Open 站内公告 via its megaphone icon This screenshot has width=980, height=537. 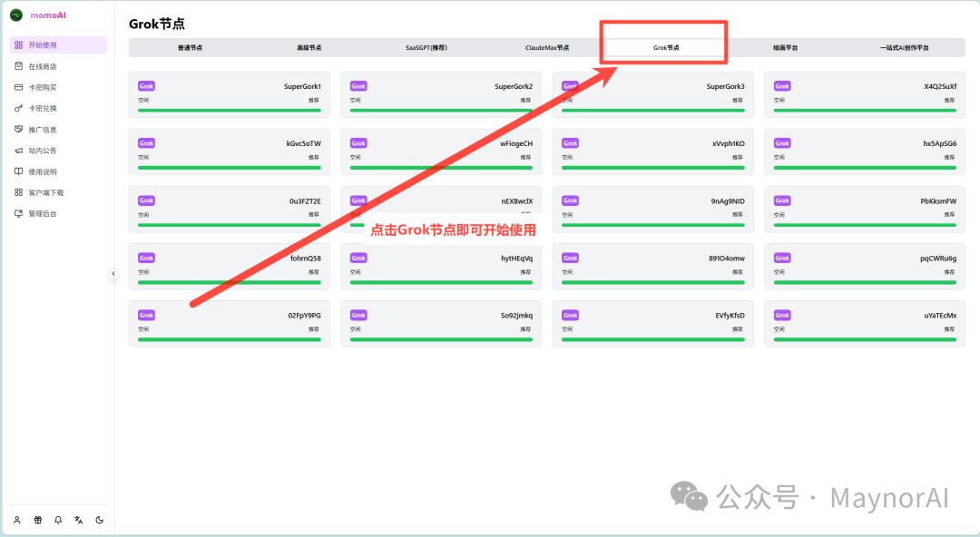pyautogui.click(x=19, y=151)
